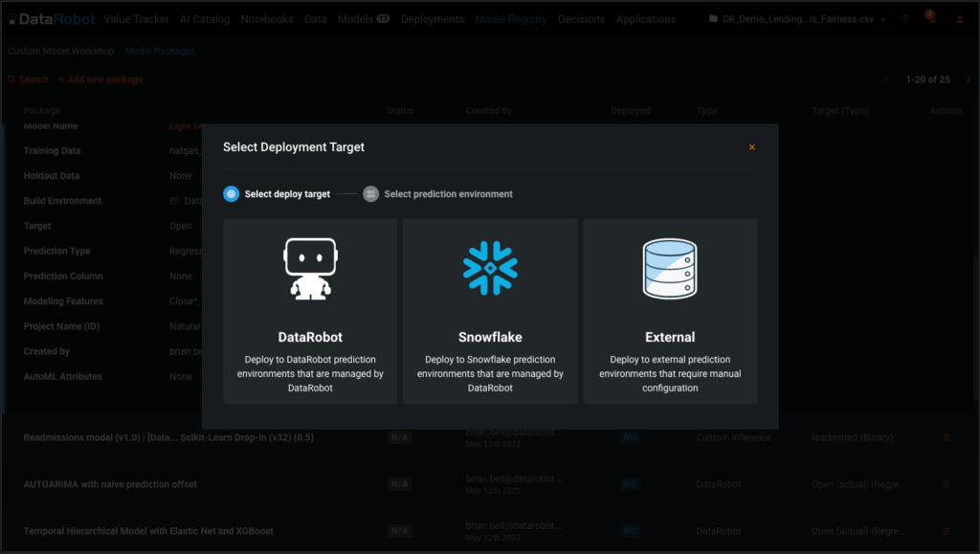
Task: Choose the Snowflake deployment target icon
Action: [x=489, y=267]
